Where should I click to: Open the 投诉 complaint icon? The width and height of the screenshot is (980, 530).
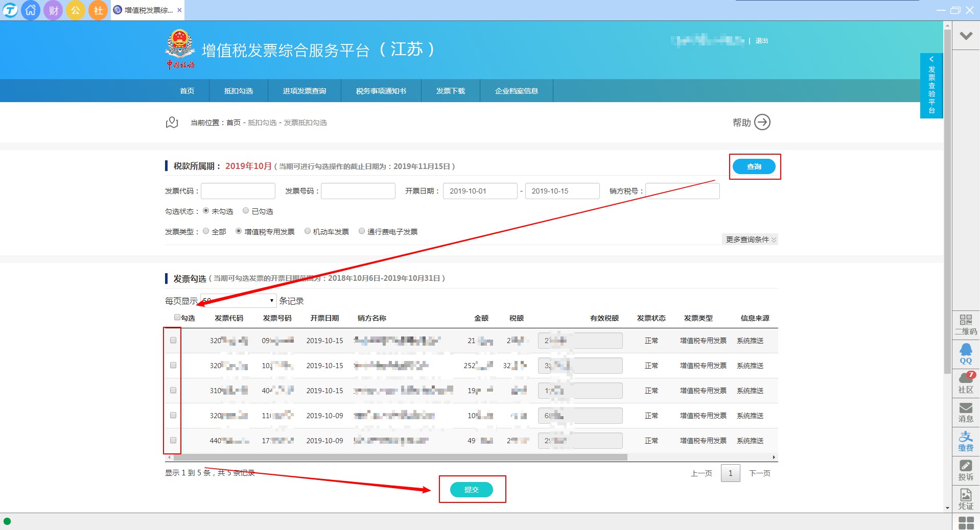[965, 470]
